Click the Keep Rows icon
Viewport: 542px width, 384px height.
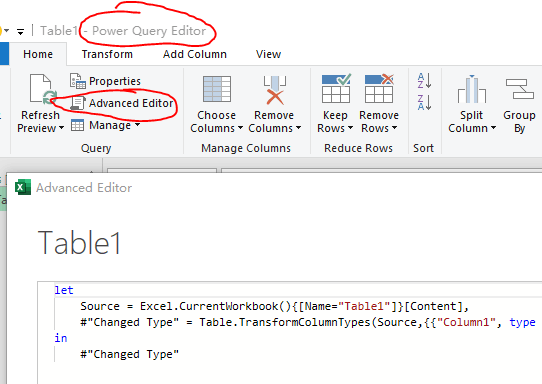point(336,88)
